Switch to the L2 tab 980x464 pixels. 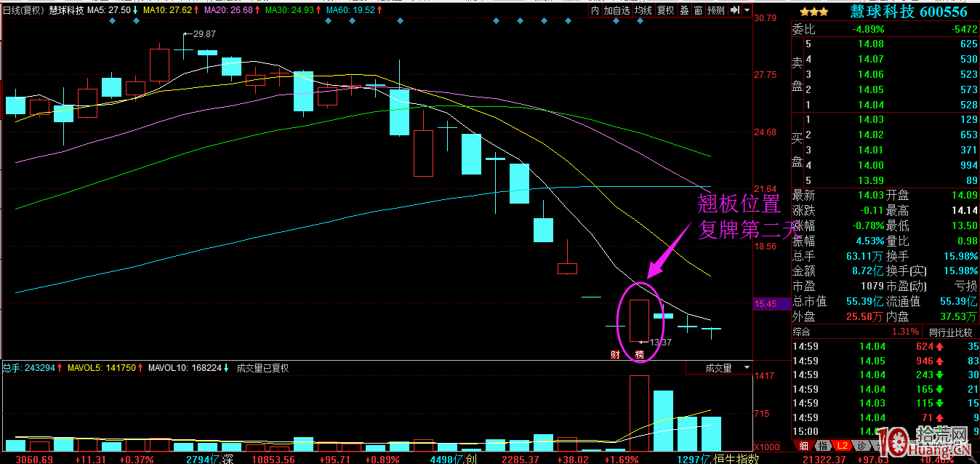click(x=842, y=445)
